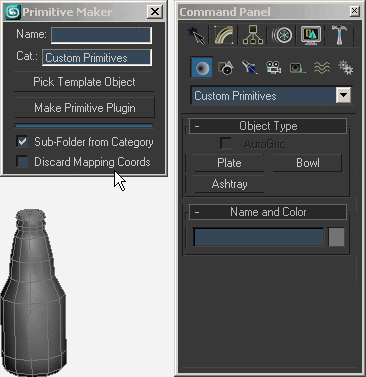Screen dimensions: 366x377
Task: Collapse the Object Type rollout
Action: tap(268, 126)
